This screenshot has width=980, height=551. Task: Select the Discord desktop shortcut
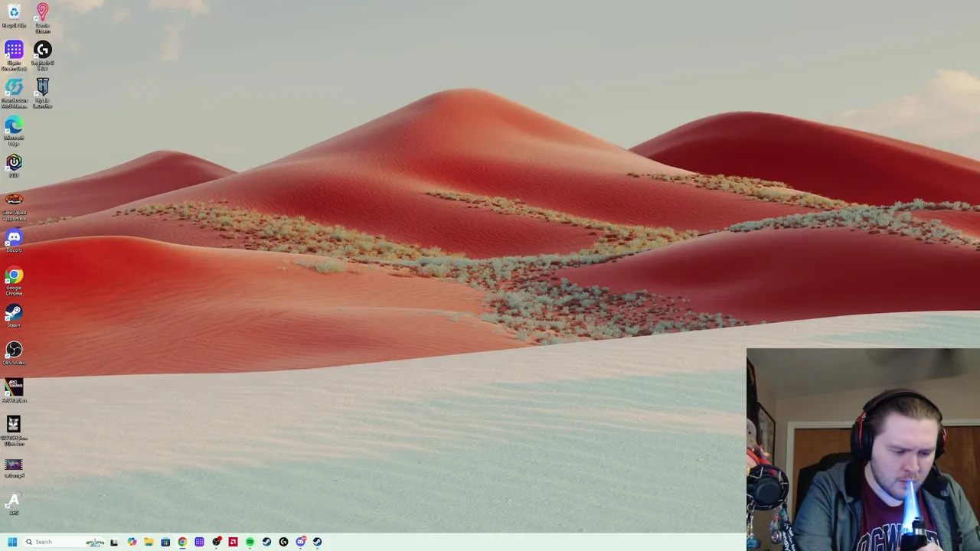pyautogui.click(x=14, y=241)
